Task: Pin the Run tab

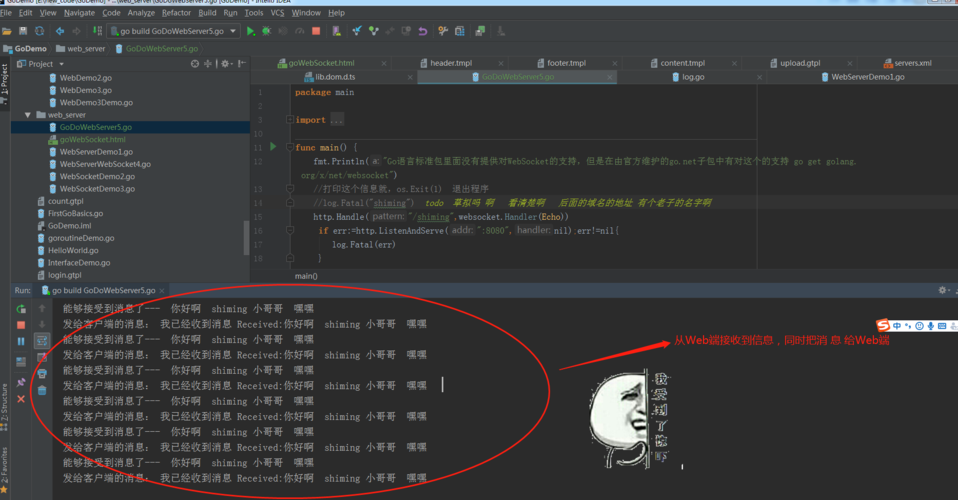Action: pos(21,383)
